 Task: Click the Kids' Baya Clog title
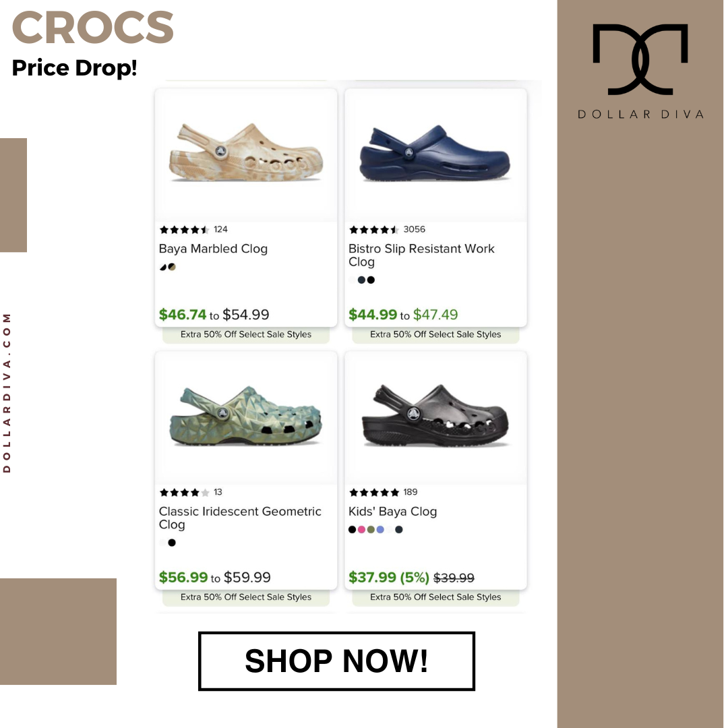coord(393,511)
